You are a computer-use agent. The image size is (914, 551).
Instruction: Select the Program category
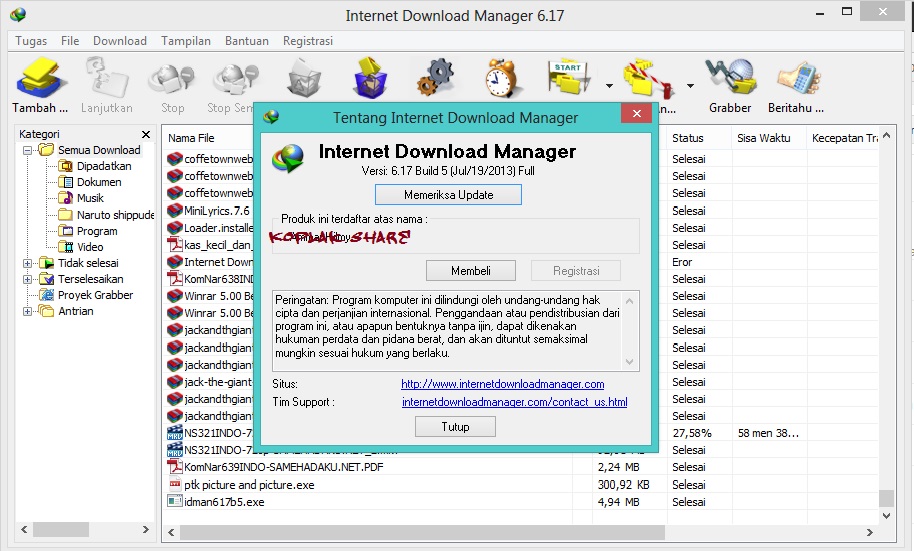pyautogui.click(x=97, y=231)
